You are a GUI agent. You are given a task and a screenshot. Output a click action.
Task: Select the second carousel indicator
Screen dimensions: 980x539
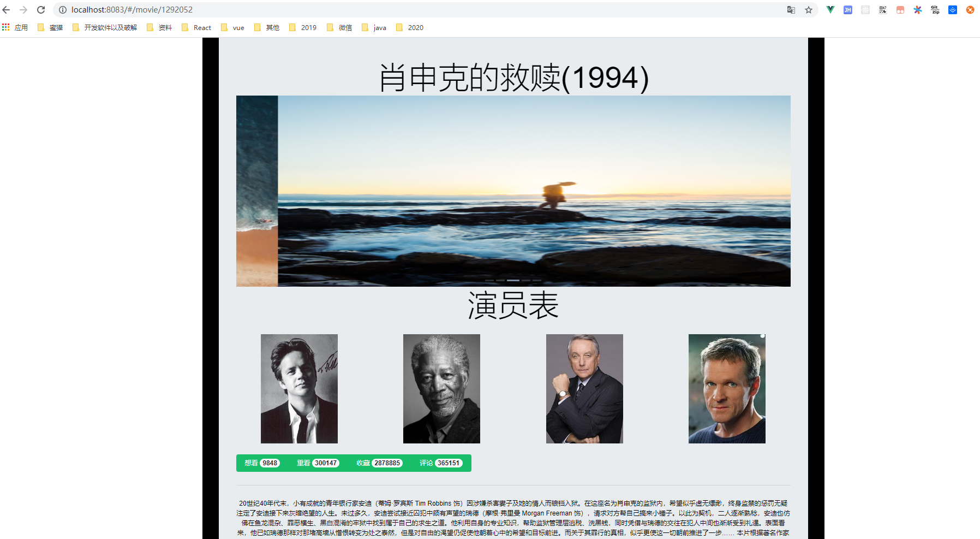click(x=500, y=280)
